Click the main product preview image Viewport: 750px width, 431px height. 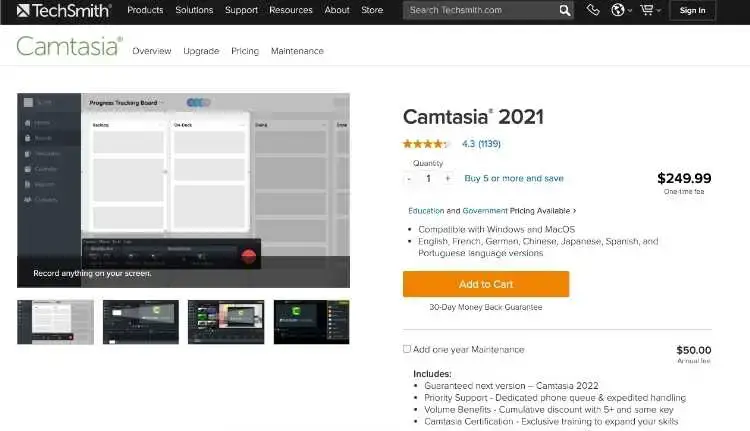coord(183,190)
